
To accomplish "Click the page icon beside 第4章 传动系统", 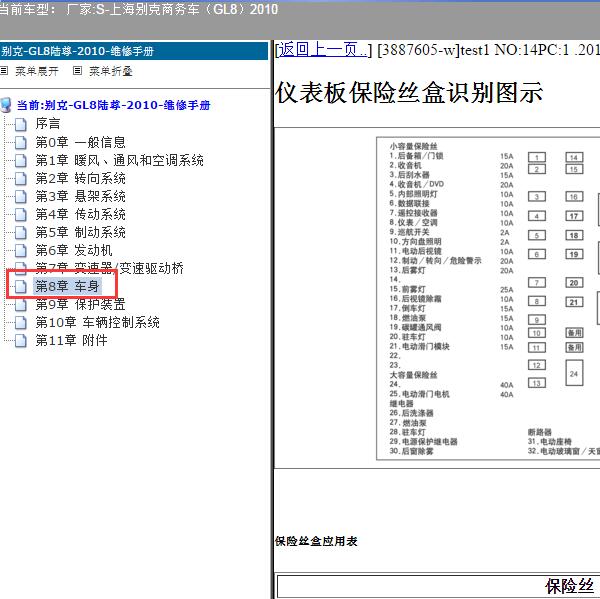I will click(x=21, y=214).
